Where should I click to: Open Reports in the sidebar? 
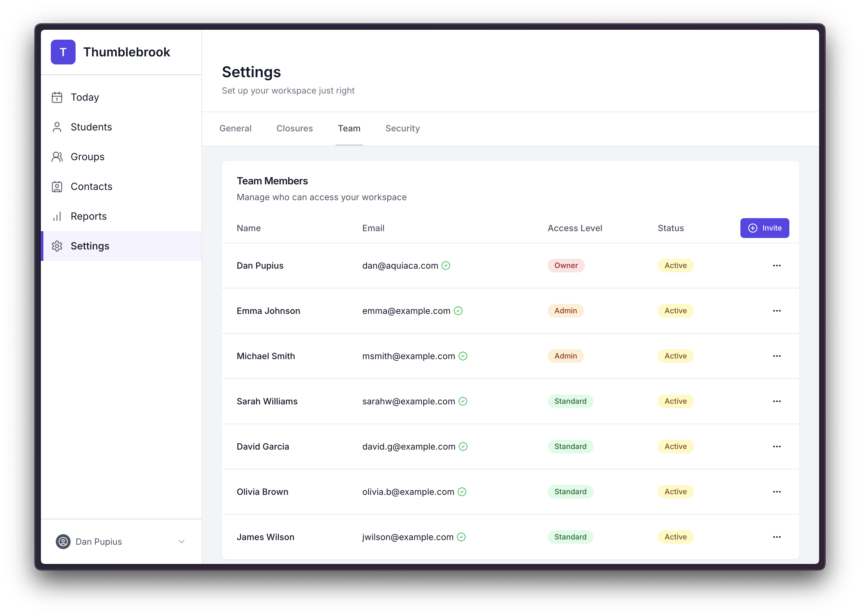click(121, 216)
